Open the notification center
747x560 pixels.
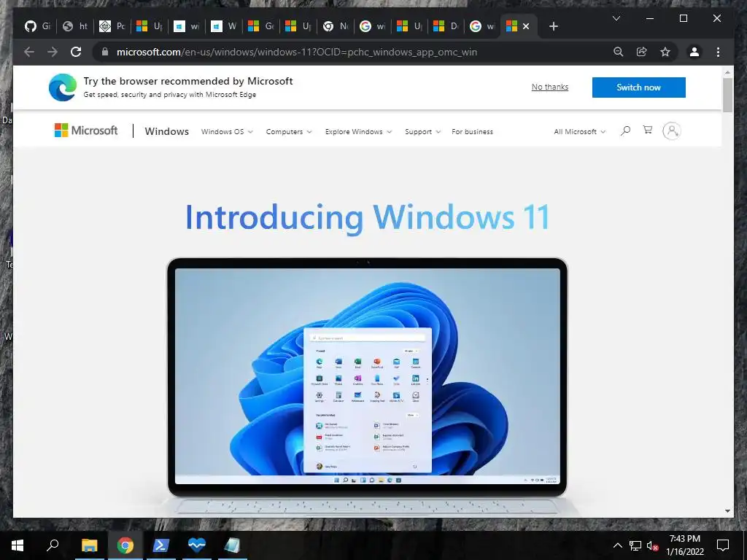pyautogui.click(x=723, y=545)
